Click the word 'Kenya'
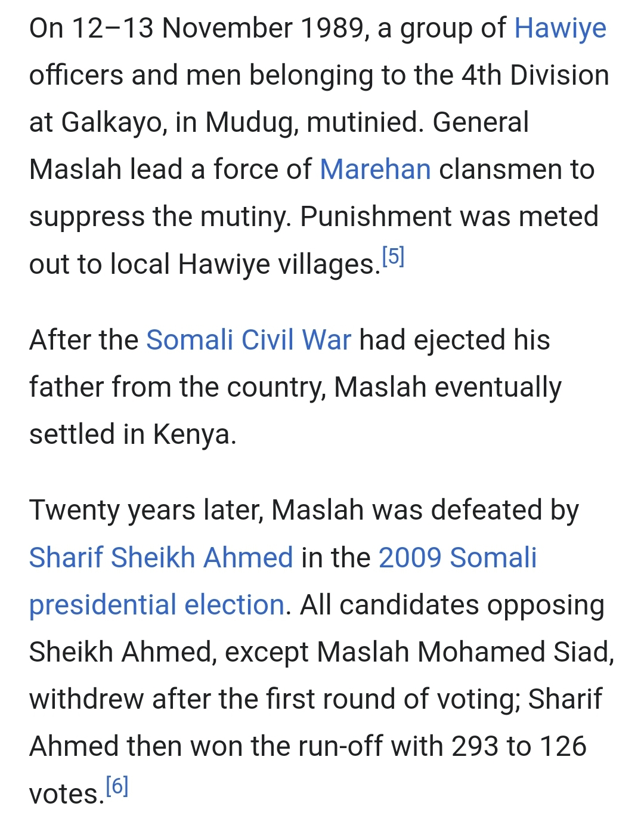This screenshot has width=644, height=837. [191, 434]
